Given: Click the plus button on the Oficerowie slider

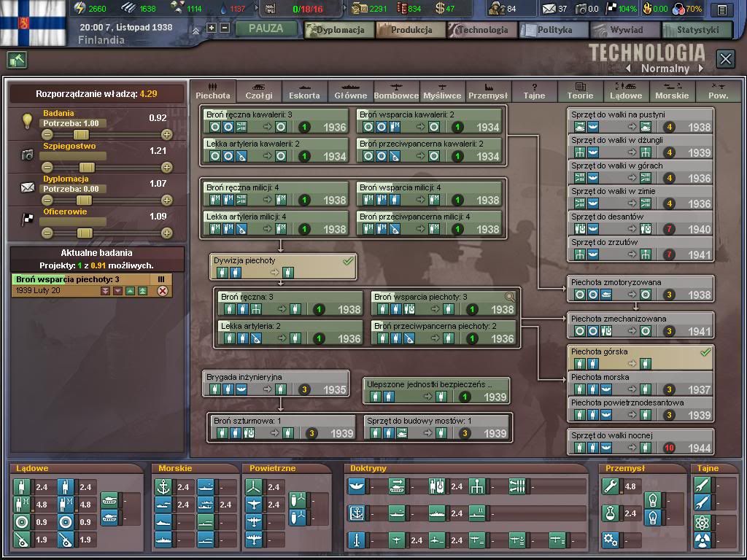Looking at the screenshot, I should tap(167, 233).
